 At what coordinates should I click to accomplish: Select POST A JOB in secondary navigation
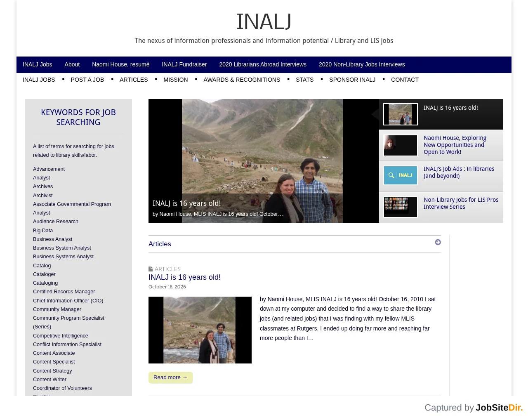click(87, 80)
